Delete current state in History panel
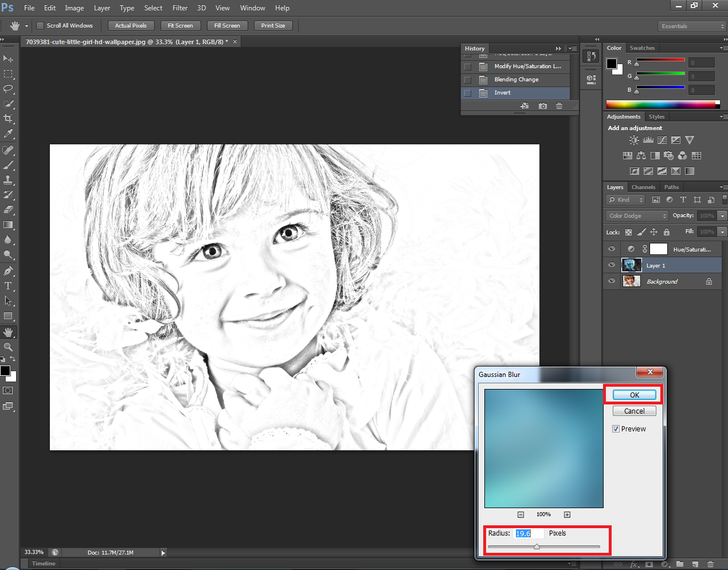 (559, 106)
